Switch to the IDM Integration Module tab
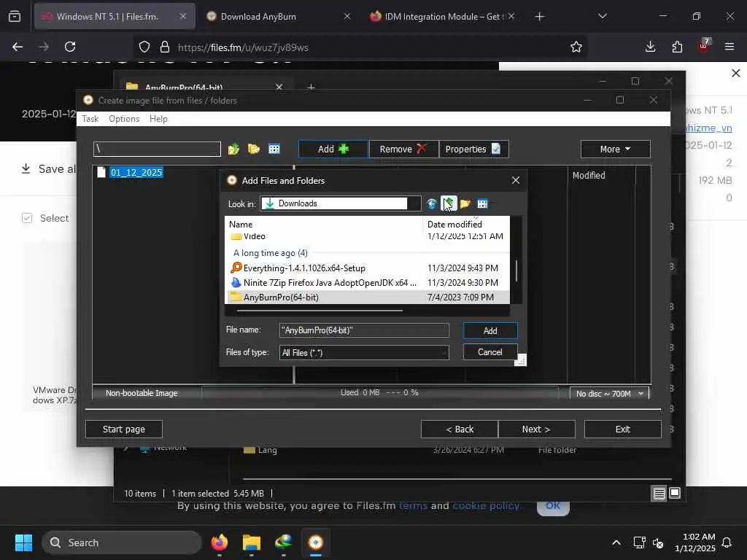This screenshot has width=747, height=560. (x=441, y=17)
